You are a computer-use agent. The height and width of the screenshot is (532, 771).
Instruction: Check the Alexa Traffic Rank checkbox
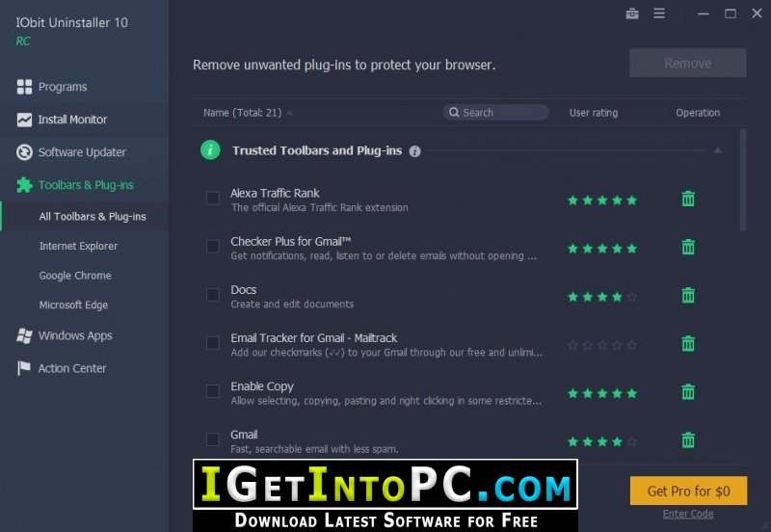pos(212,199)
